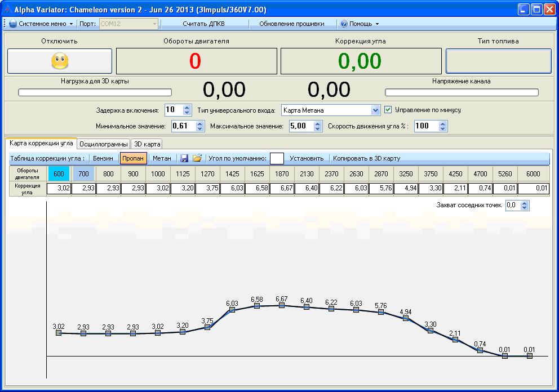This screenshot has height=392, width=559.
Task: Select Бензин fuel table toggle
Action: coord(103,159)
